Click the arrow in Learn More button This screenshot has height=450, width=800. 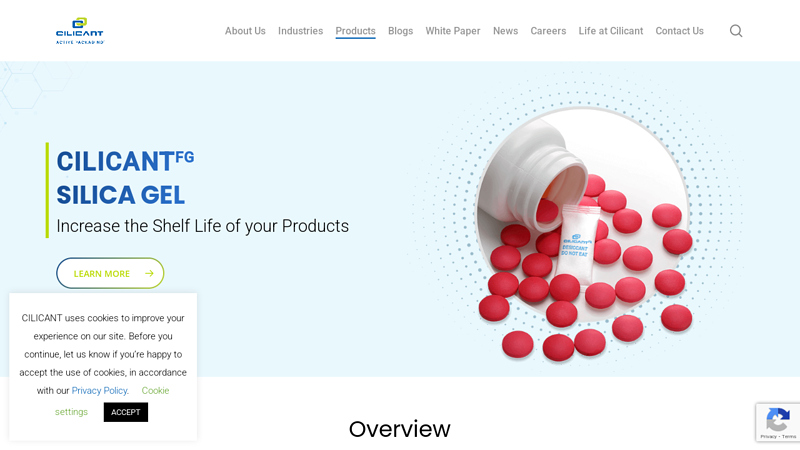point(149,273)
